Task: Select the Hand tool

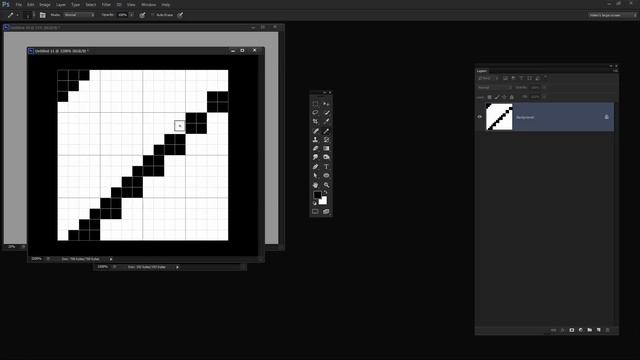Action: (x=315, y=185)
